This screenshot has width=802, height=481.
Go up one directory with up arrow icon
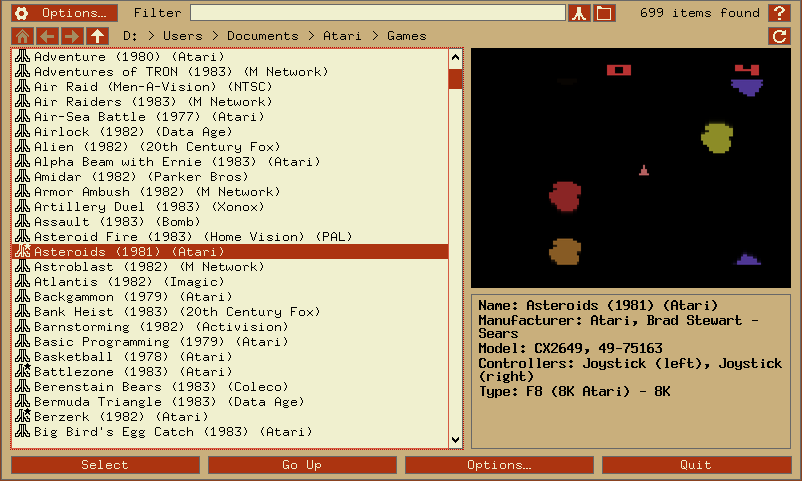pos(97,36)
